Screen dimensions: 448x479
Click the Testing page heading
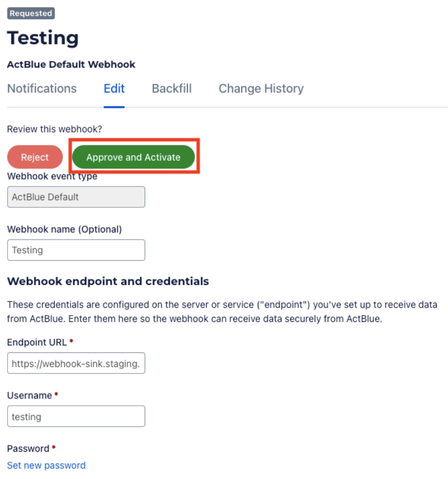[x=43, y=38]
